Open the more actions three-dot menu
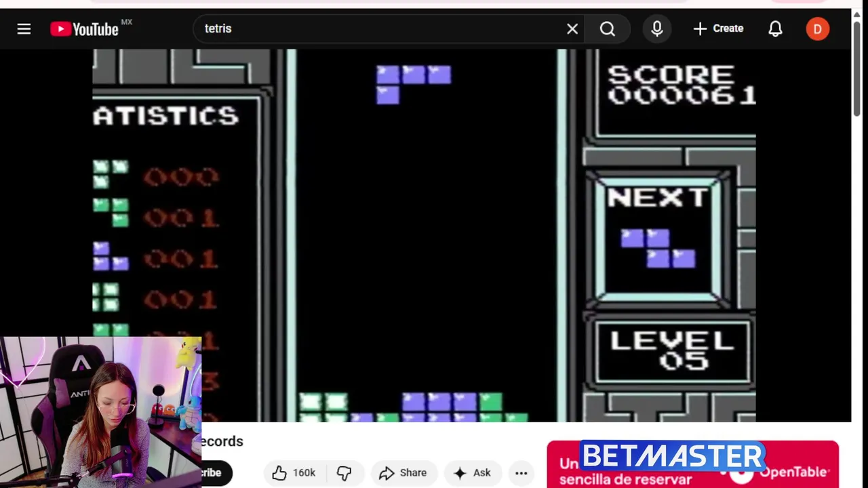 pos(521,472)
